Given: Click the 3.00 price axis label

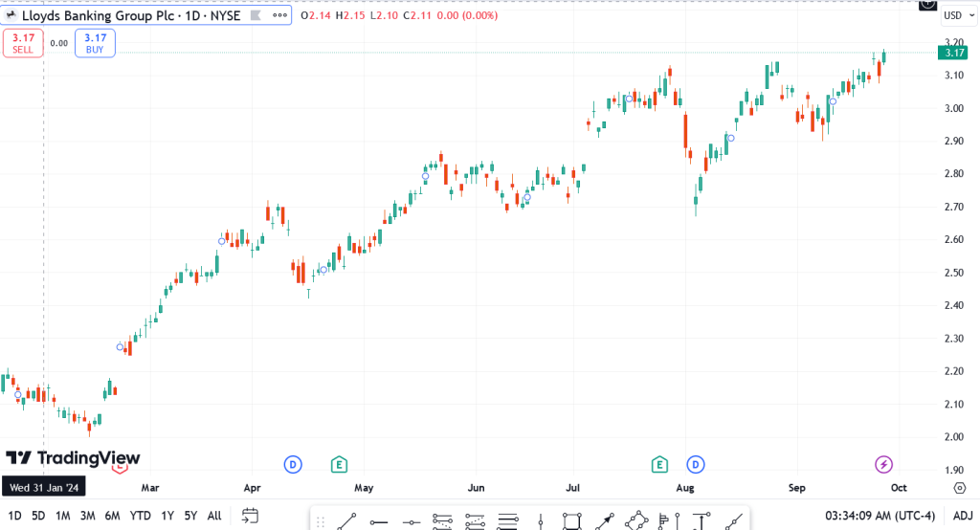Looking at the screenshot, I should (954, 108).
